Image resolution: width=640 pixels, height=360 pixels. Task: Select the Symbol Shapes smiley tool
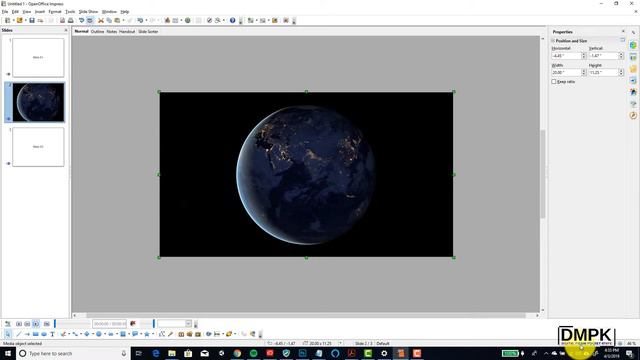coord(98,334)
